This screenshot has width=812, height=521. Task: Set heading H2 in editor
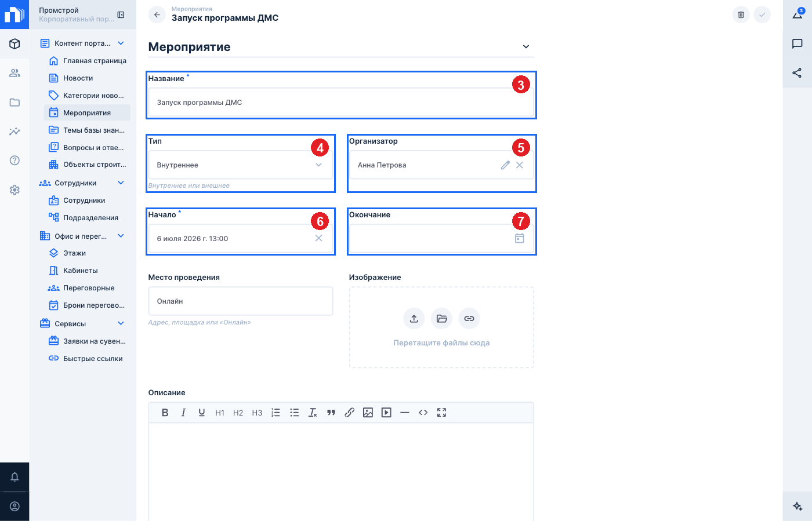click(x=238, y=413)
